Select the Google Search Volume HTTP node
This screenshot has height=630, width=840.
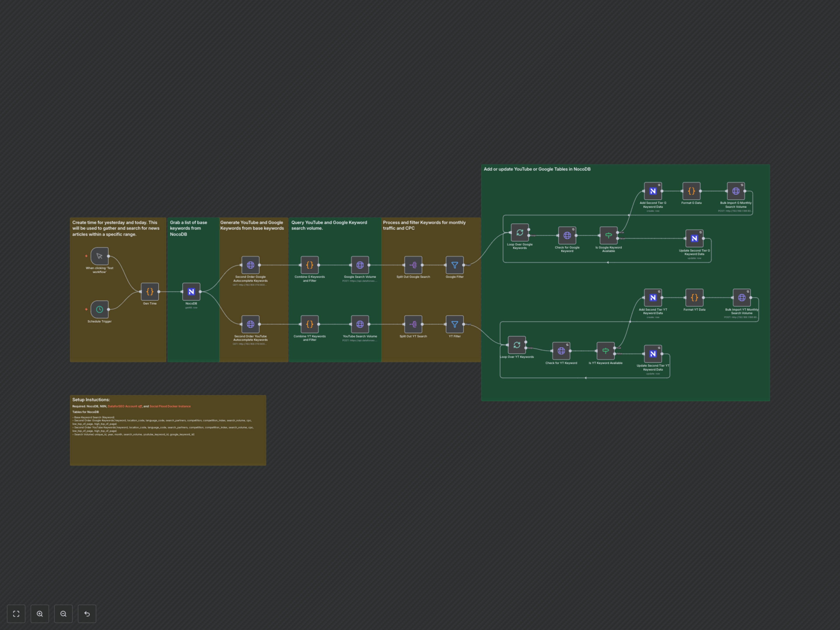[x=360, y=265]
